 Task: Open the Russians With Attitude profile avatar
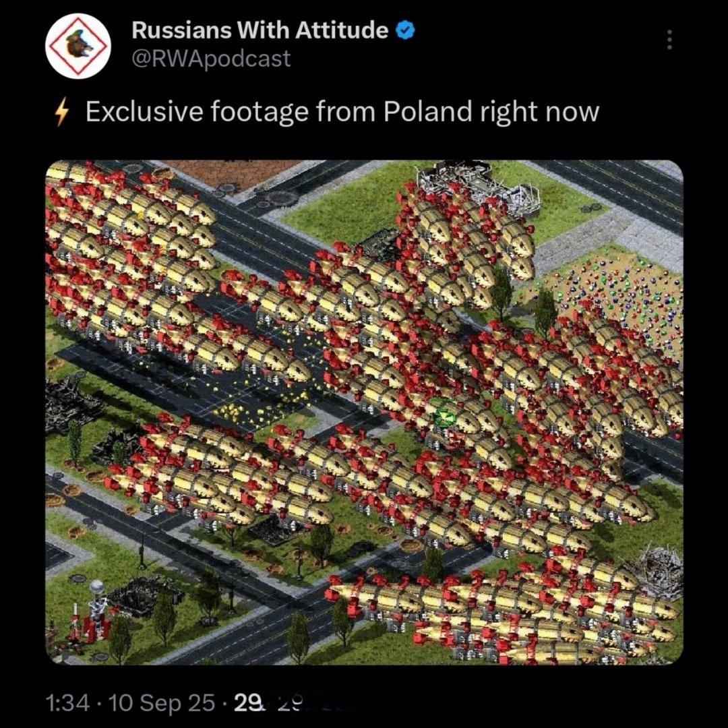click(78, 46)
